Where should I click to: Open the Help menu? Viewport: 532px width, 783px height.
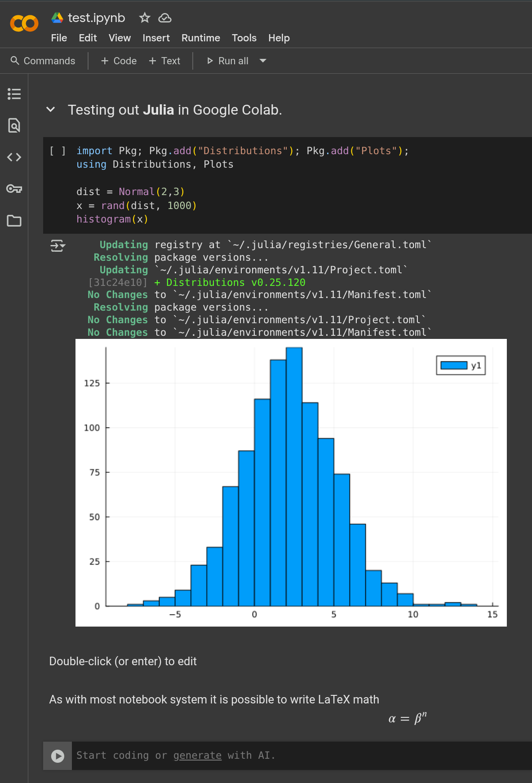pos(279,38)
